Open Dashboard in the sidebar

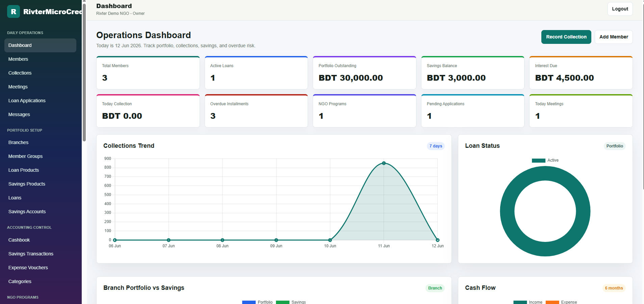tap(40, 45)
